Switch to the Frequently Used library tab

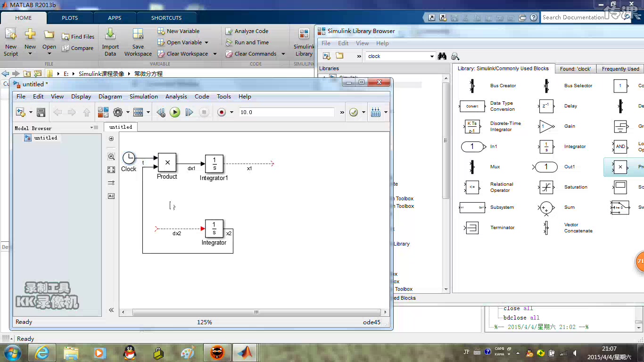(x=620, y=69)
